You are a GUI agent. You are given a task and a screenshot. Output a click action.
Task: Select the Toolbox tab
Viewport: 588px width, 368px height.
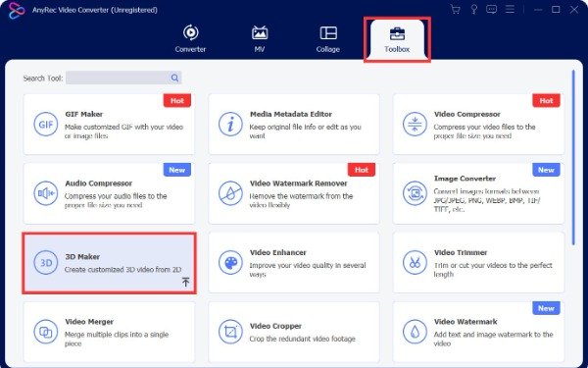click(x=397, y=39)
